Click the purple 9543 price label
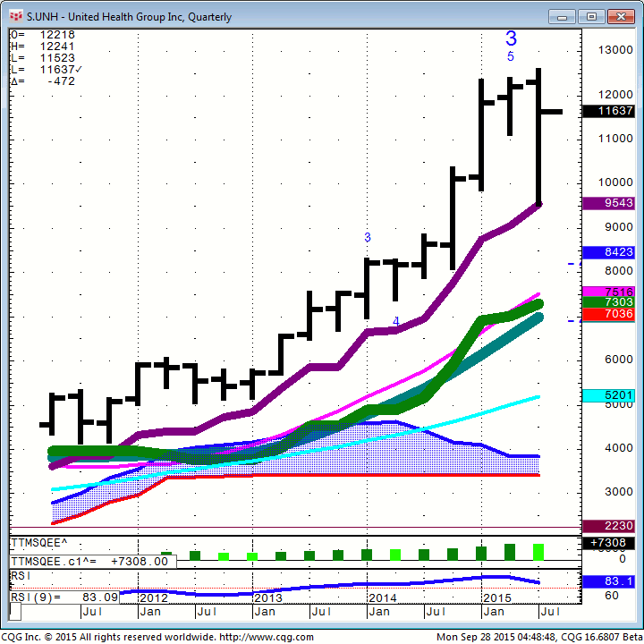 pos(609,203)
